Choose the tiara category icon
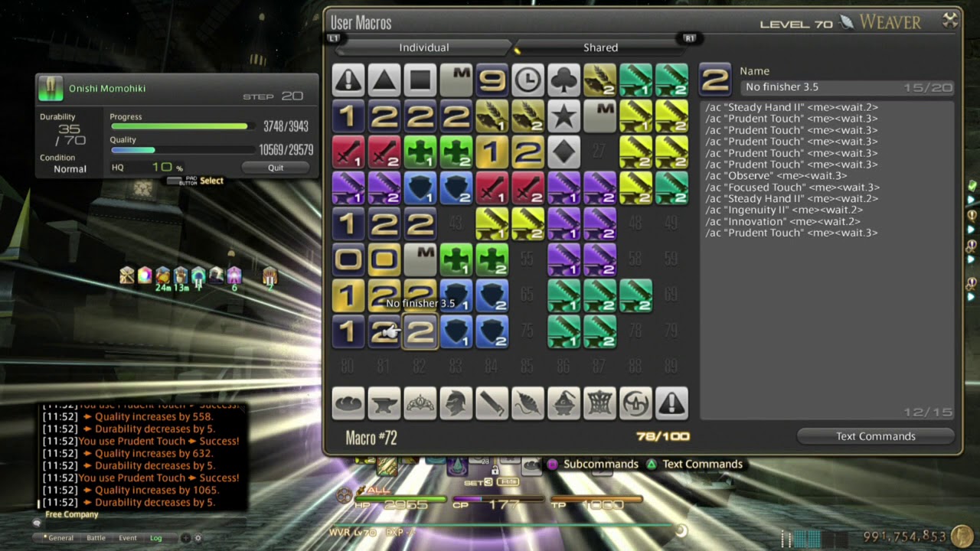This screenshot has width=980, height=551. [420, 403]
